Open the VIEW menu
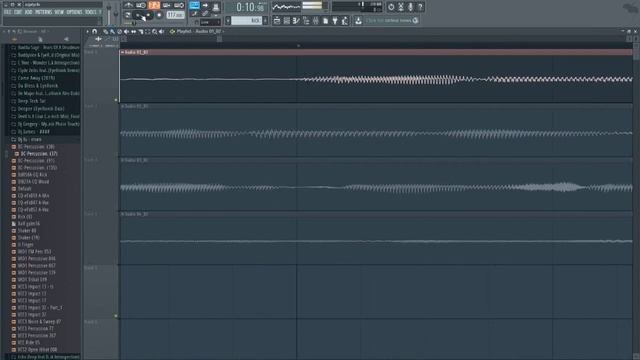Screen dimensions: 640x360 click(59, 12)
